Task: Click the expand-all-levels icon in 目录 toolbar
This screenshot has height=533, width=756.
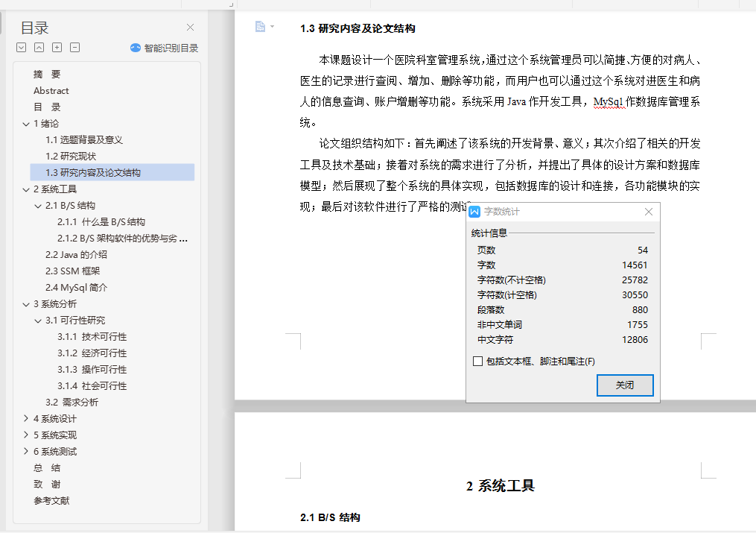Action: pos(21,47)
